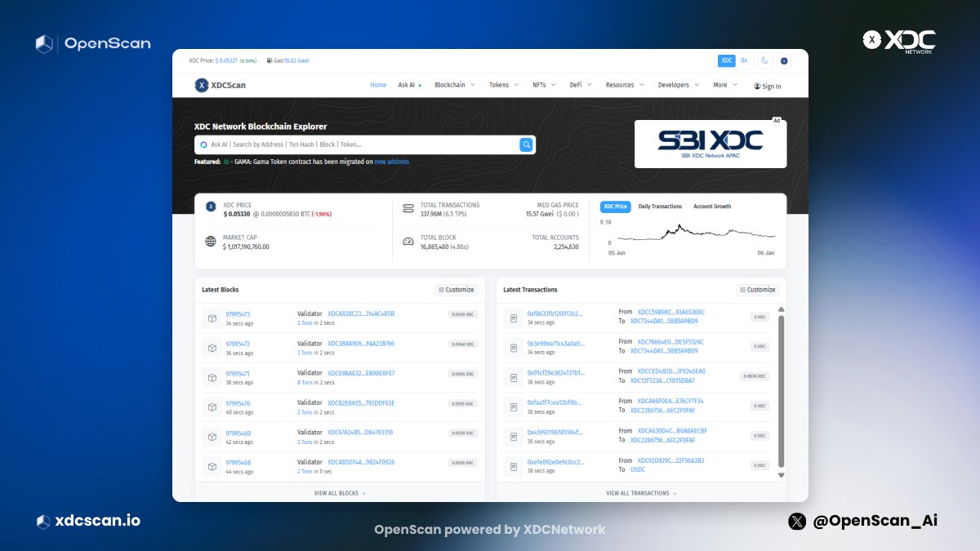The image size is (980, 551).
Task: Open the SBI XDC Network APAC ad
Action: pos(710,143)
